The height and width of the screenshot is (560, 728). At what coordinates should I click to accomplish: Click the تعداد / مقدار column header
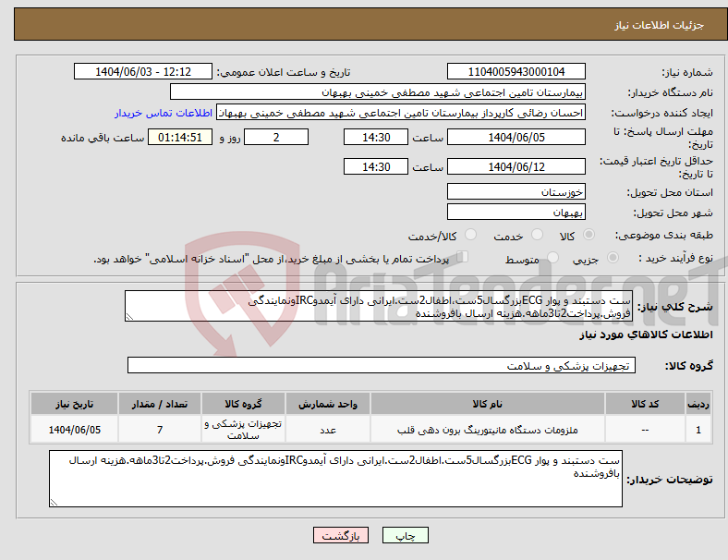pyautogui.click(x=160, y=404)
